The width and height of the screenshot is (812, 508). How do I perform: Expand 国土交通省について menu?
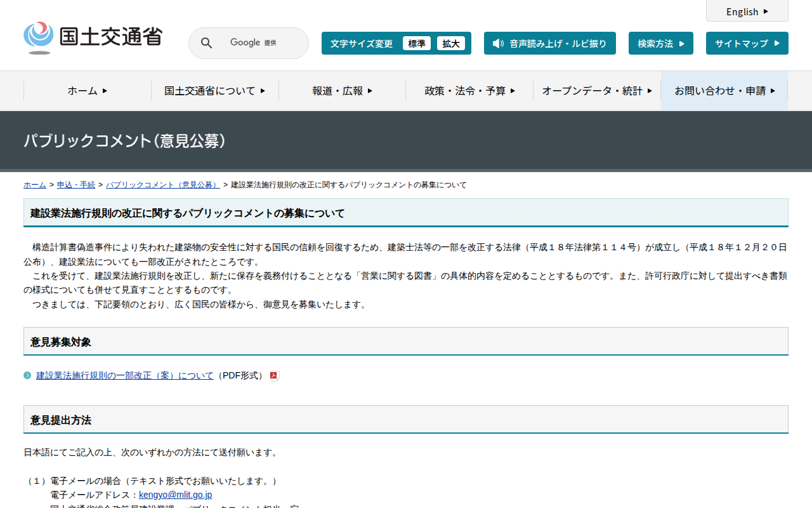pos(215,91)
